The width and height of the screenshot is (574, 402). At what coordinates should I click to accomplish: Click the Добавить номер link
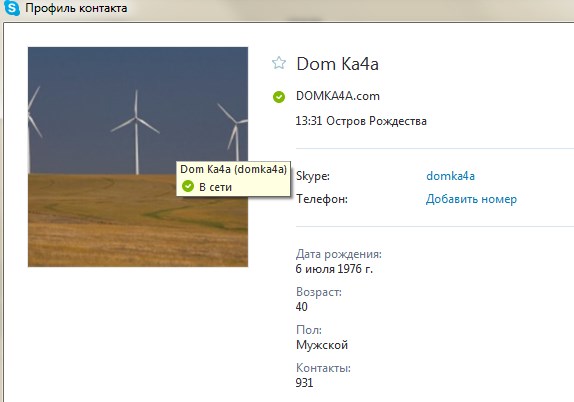coord(471,199)
